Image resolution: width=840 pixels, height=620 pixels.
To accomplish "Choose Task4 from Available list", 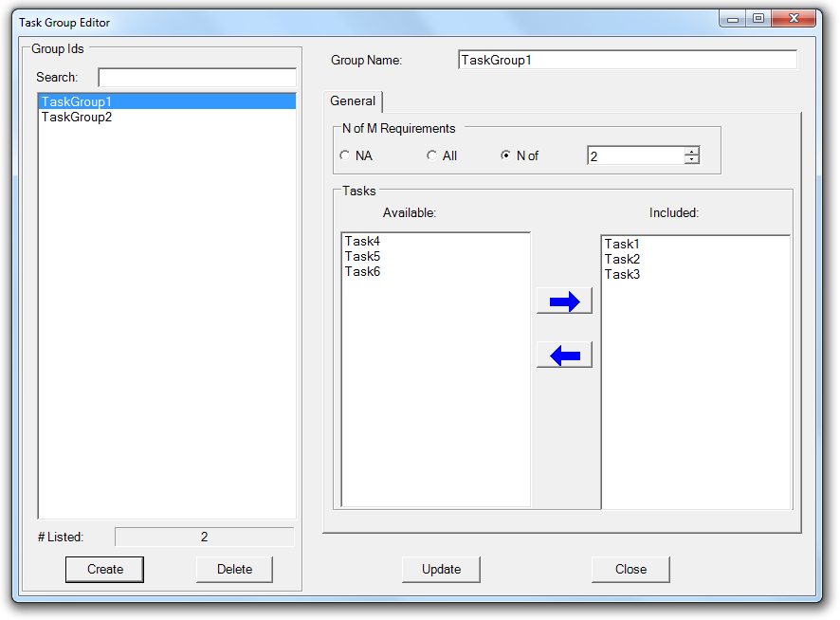I will point(362,242).
